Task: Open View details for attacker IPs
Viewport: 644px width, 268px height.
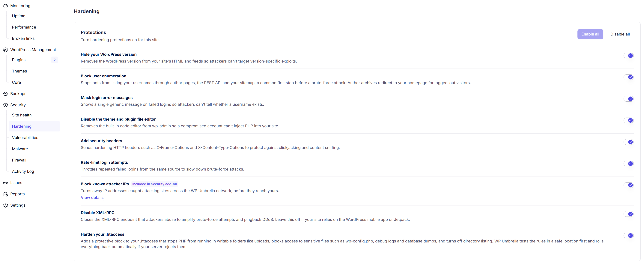Action: point(92,197)
